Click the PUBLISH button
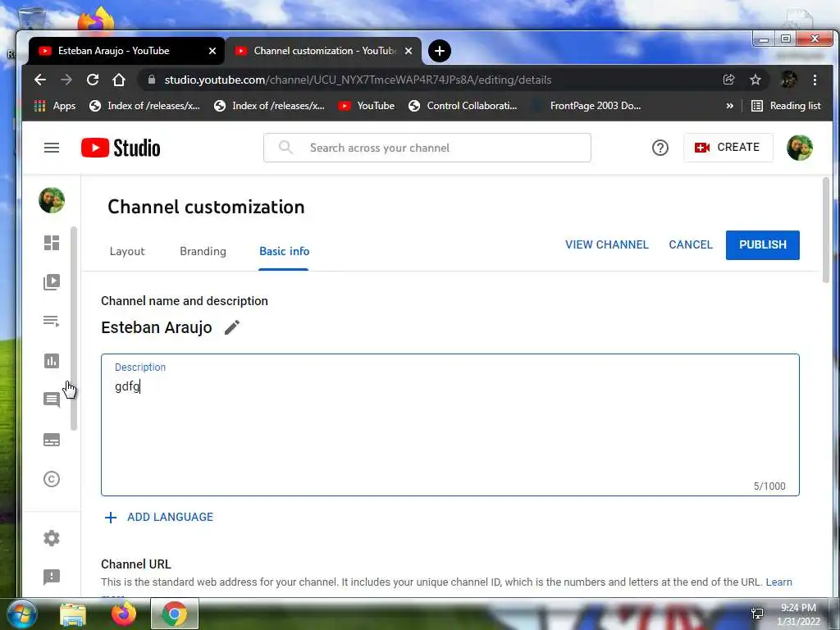The height and width of the screenshot is (630, 840). click(762, 244)
